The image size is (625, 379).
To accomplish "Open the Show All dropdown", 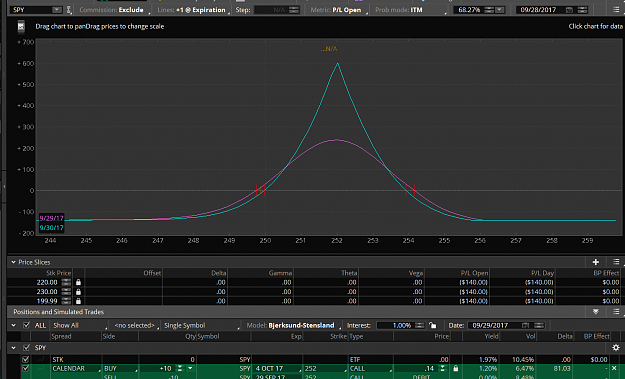I will pos(80,325).
